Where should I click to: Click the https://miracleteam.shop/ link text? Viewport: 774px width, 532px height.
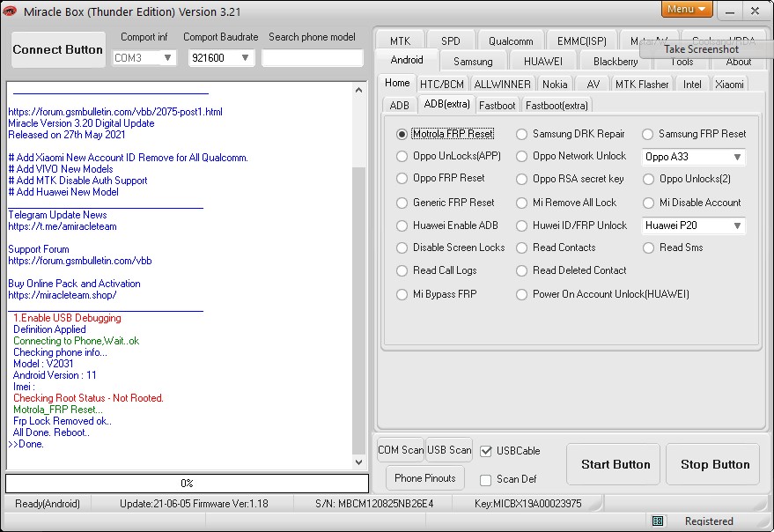click(63, 295)
